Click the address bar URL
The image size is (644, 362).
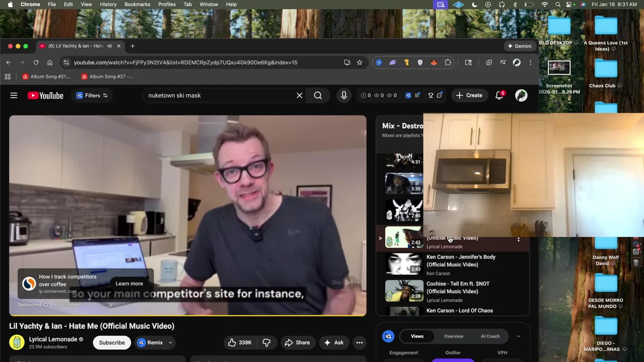[186, 62]
